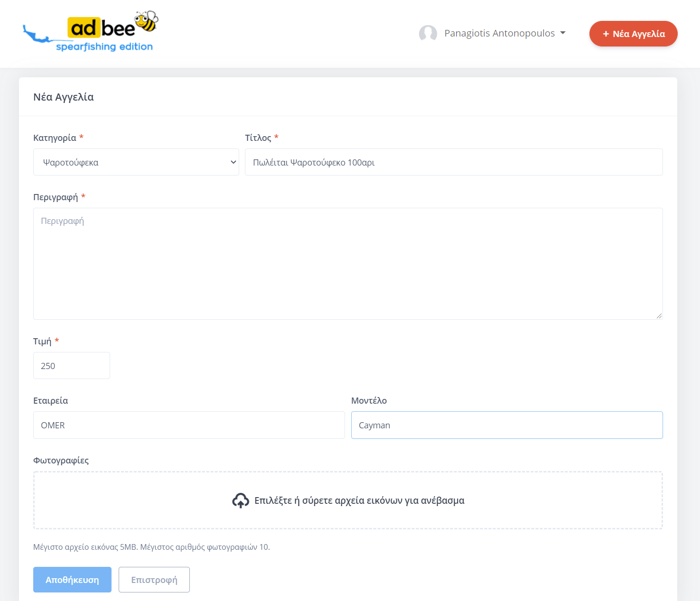This screenshot has height=601, width=700.
Task: Click the Μοντέλο field containing Cayman
Action: [x=506, y=425]
